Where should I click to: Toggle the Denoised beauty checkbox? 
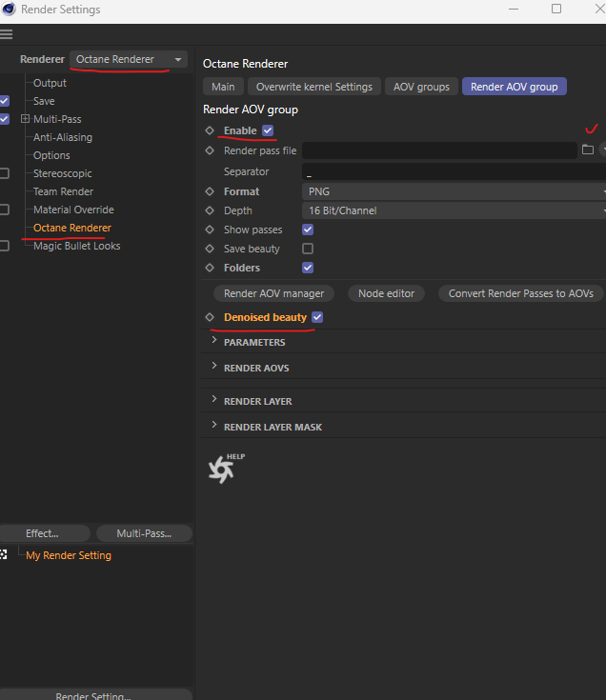[317, 317]
